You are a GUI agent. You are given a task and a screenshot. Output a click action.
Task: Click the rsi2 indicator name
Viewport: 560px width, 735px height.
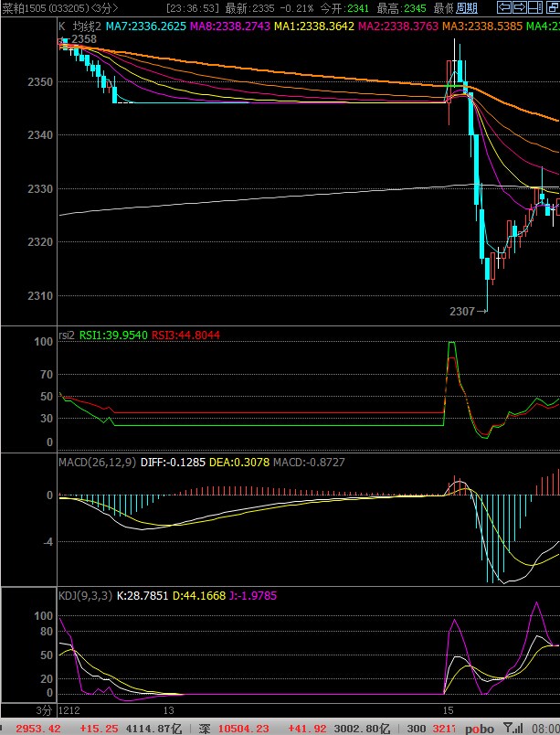tap(66, 336)
